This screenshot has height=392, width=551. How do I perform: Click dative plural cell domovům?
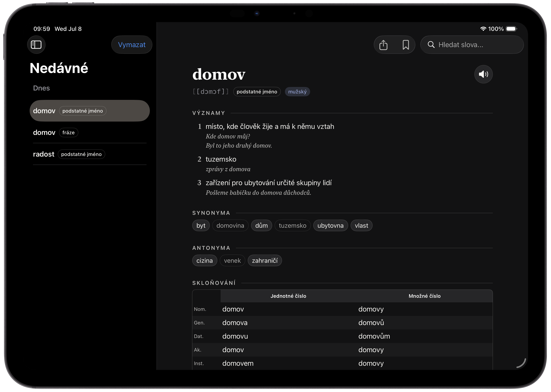pyautogui.click(x=374, y=336)
